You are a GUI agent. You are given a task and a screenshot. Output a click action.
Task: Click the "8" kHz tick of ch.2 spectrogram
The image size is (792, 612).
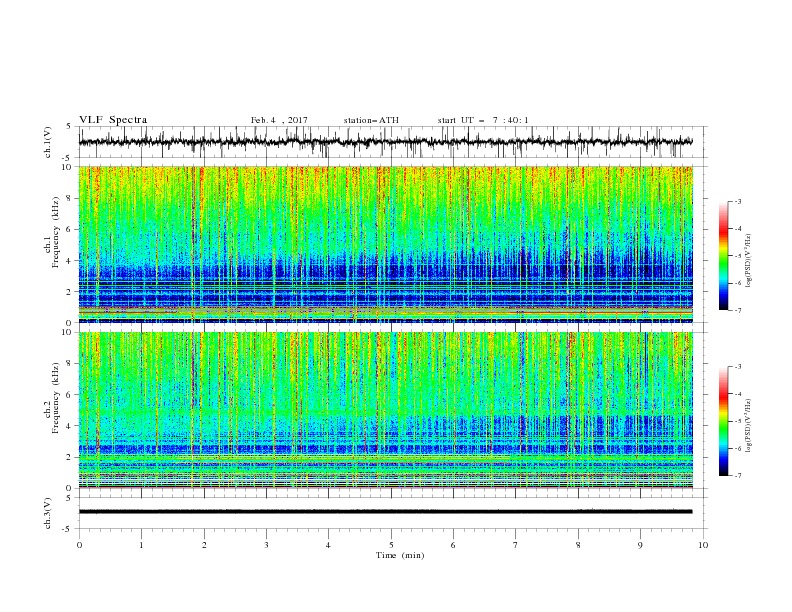[70, 363]
